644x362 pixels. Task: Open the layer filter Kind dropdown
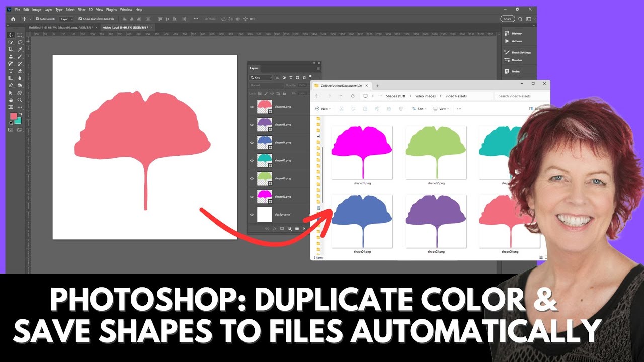(260, 78)
